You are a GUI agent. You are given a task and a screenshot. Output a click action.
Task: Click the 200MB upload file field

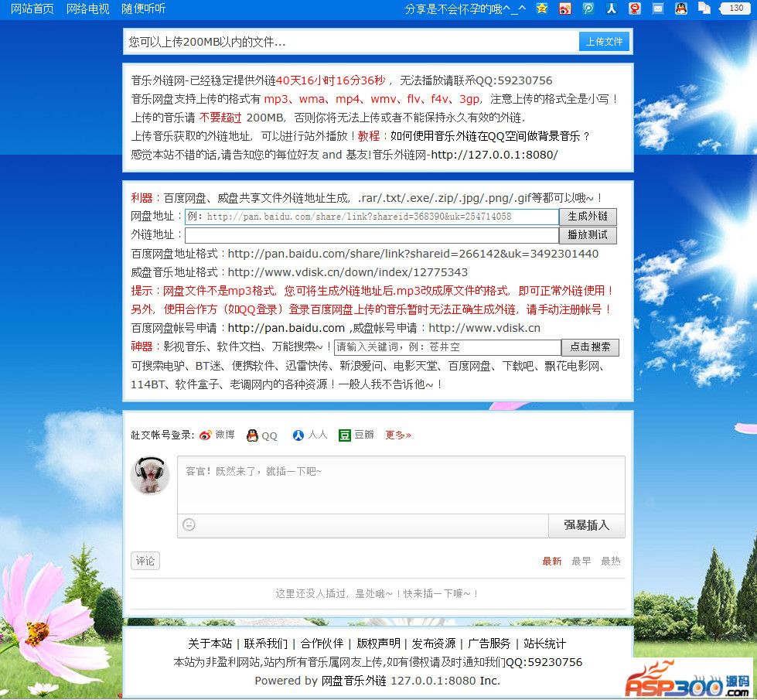click(352, 42)
